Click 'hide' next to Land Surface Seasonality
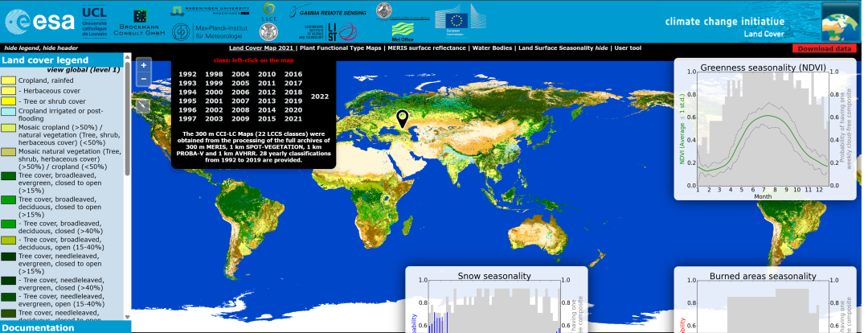This screenshot has width=868, height=333. (601, 48)
